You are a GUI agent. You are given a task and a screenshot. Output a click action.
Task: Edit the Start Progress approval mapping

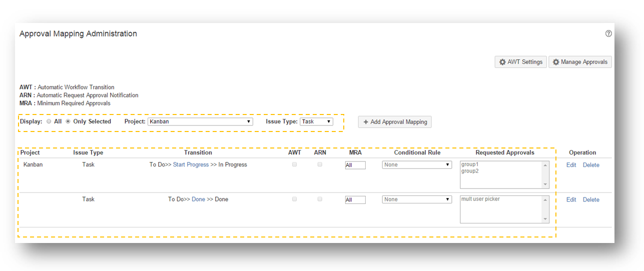571,165
